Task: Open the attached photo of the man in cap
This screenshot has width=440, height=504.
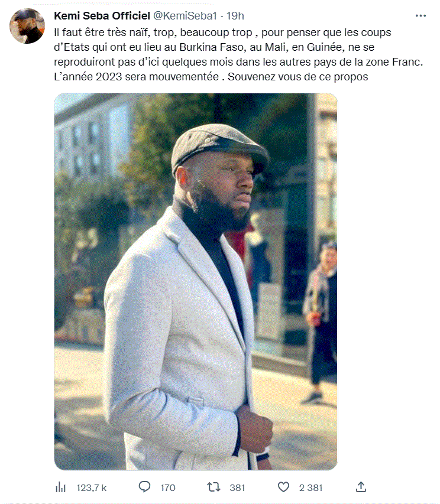Action: click(x=196, y=282)
